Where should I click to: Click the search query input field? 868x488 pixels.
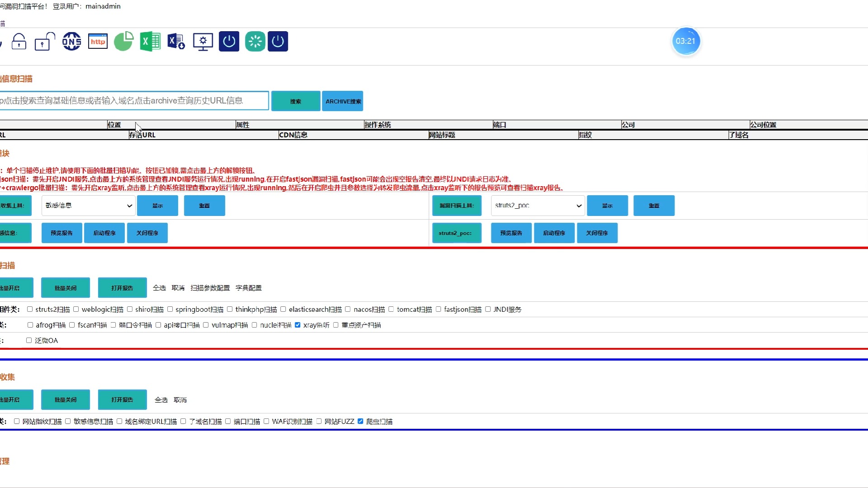click(134, 101)
